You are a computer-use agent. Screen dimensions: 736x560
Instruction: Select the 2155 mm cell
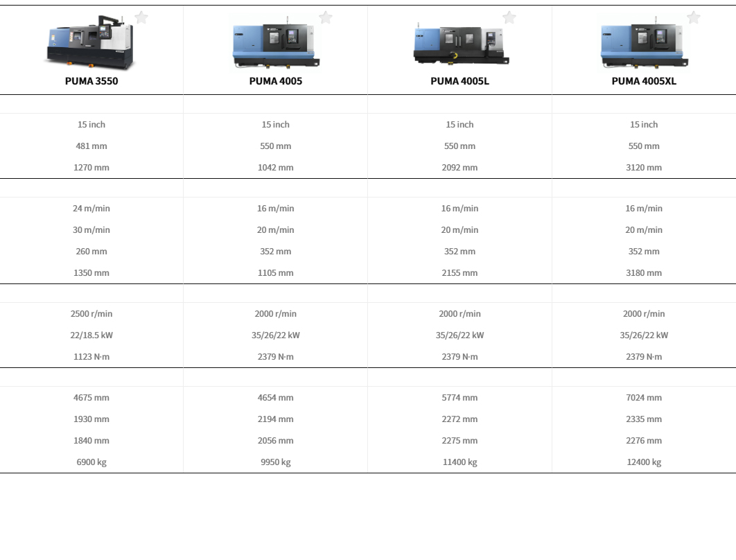tap(460, 273)
